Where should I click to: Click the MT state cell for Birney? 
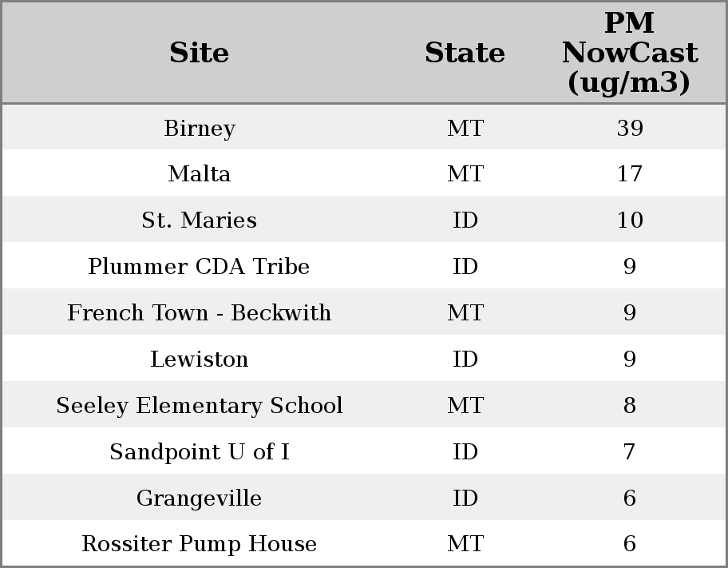(x=465, y=129)
